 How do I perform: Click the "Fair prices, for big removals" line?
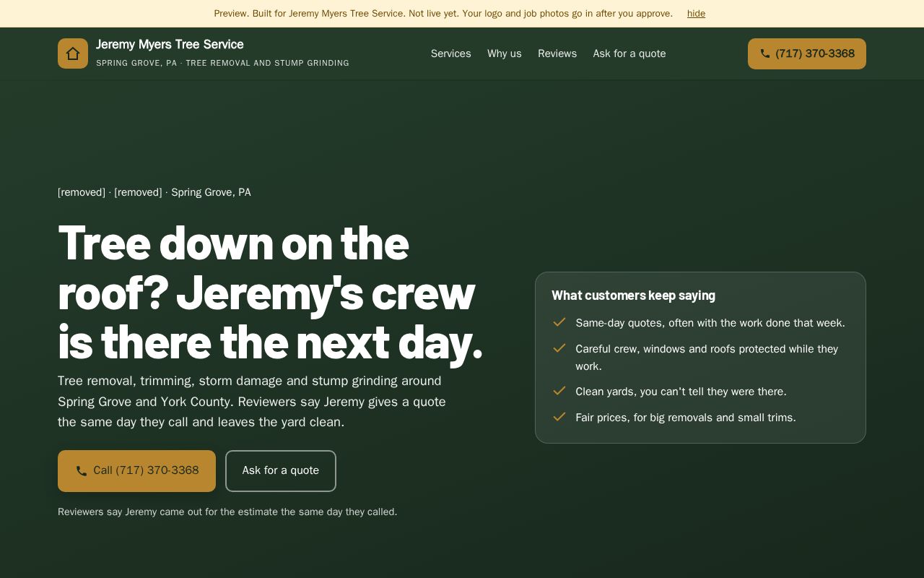tap(686, 418)
